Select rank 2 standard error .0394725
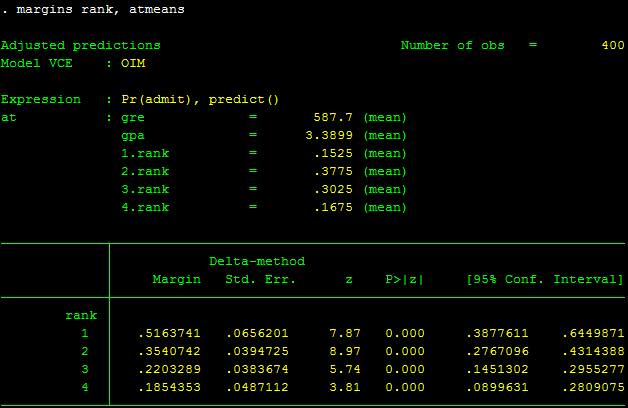This screenshot has width=628, height=408. click(x=260, y=351)
